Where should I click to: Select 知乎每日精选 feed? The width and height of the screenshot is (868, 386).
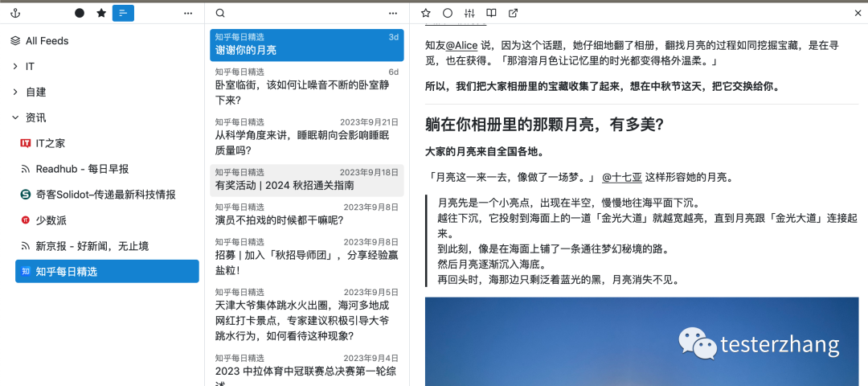[x=107, y=271]
